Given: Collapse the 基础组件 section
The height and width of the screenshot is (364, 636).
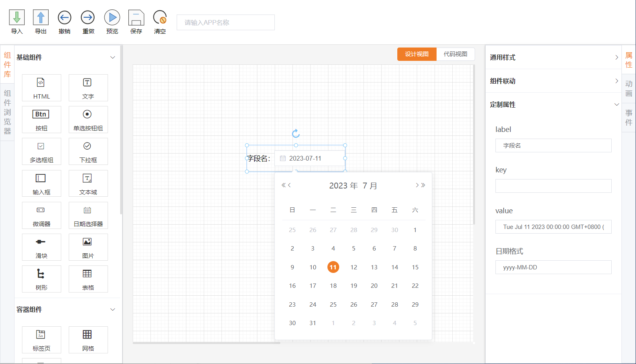Looking at the screenshot, I should [113, 57].
